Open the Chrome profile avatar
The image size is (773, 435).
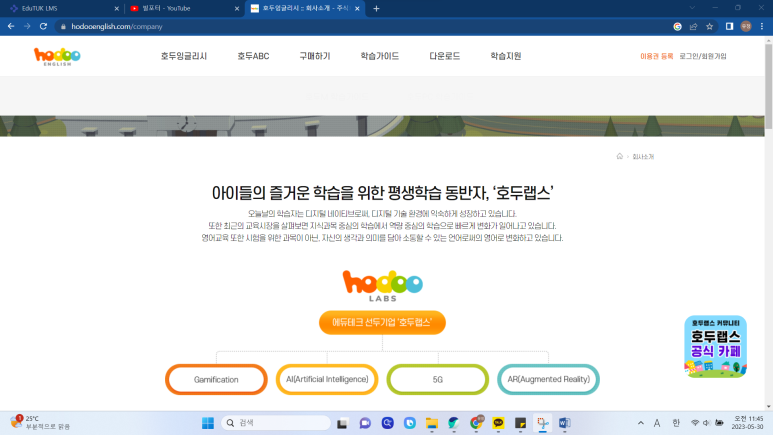[746, 27]
